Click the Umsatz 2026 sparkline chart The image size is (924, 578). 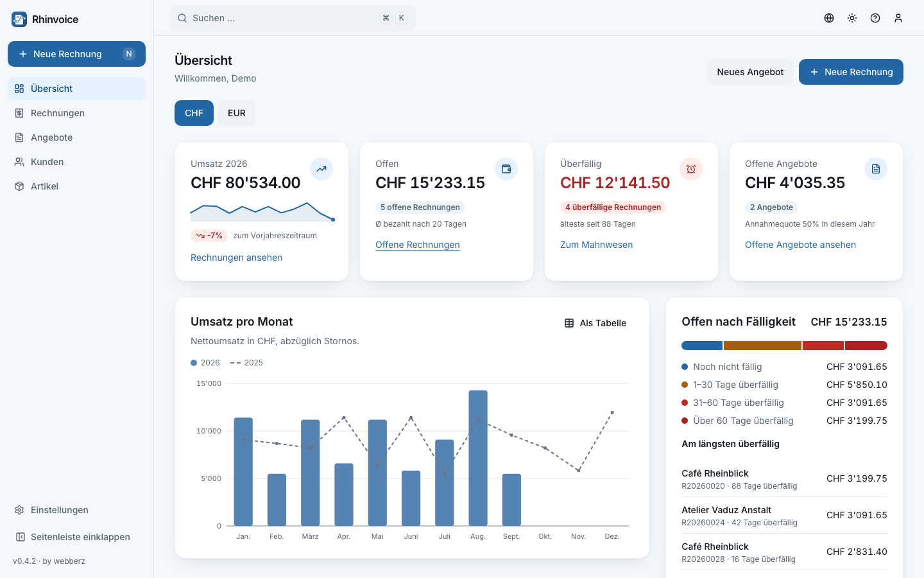(262, 212)
